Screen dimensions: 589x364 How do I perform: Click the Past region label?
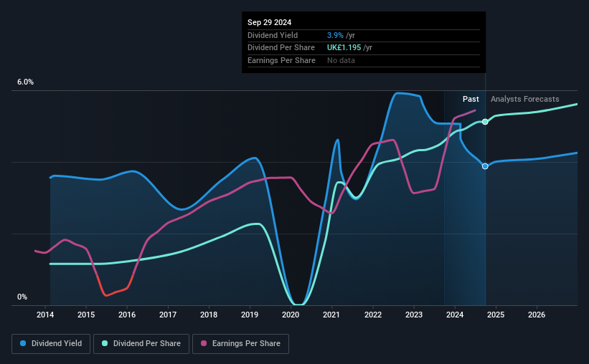pyautogui.click(x=471, y=99)
